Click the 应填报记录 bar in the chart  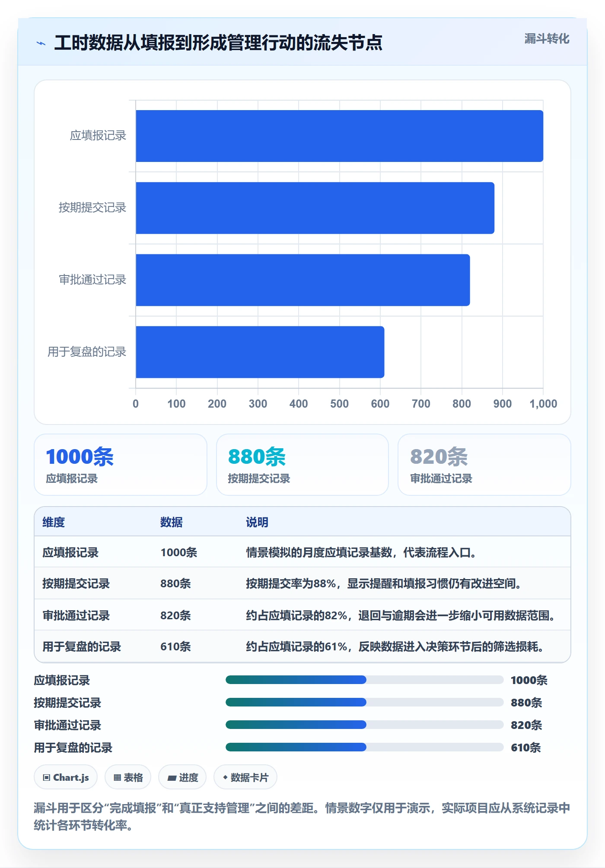[x=339, y=136]
